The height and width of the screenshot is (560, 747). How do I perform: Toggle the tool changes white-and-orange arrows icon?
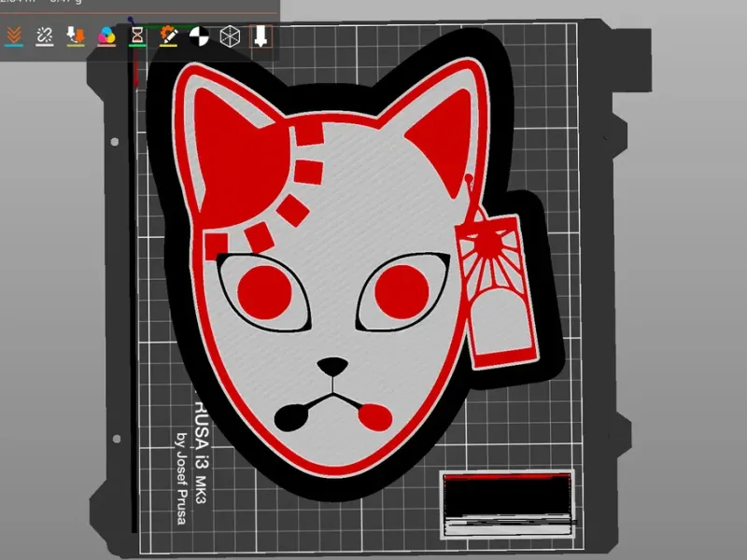pos(76,36)
